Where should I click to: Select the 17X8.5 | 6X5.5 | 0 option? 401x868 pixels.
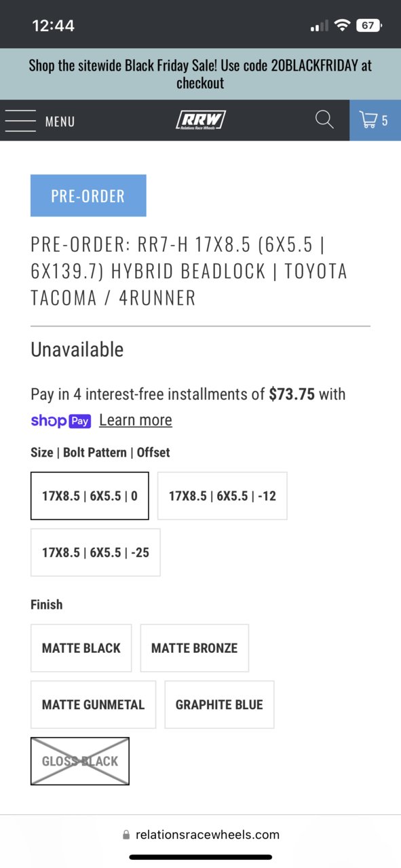click(90, 496)
